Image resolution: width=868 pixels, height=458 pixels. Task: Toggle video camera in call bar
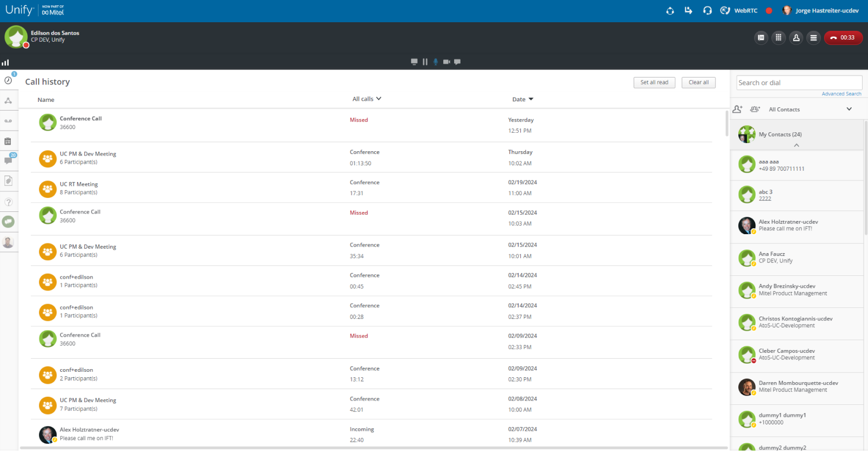tap(446, 62)
